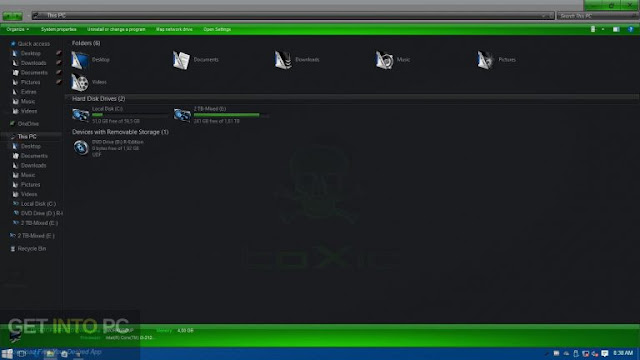Viewport: 640px width, 360px height.
Task: Select This PC in navigation tree
Action: click(27, 136)
